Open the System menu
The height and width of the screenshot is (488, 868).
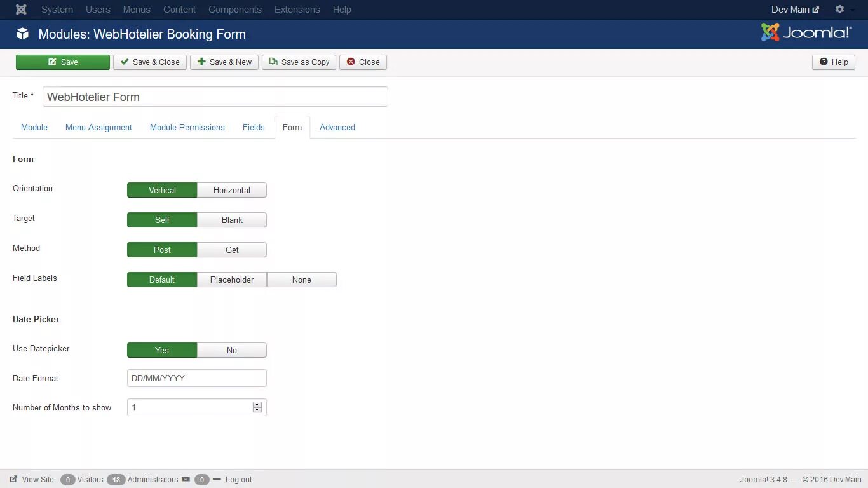(57, 10)
